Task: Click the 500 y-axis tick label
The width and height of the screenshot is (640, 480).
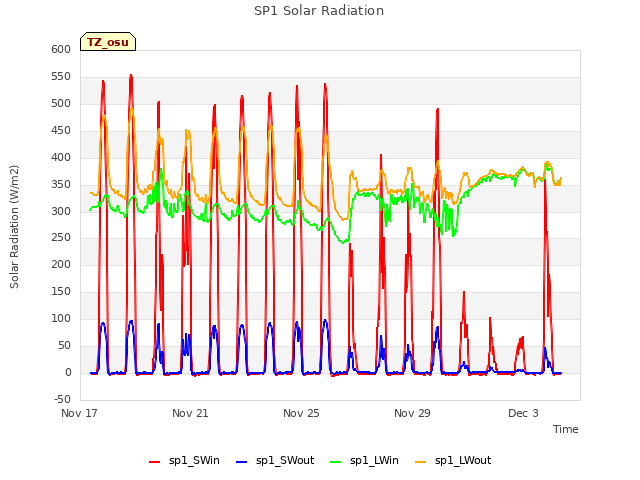Action: click(61, 103)
